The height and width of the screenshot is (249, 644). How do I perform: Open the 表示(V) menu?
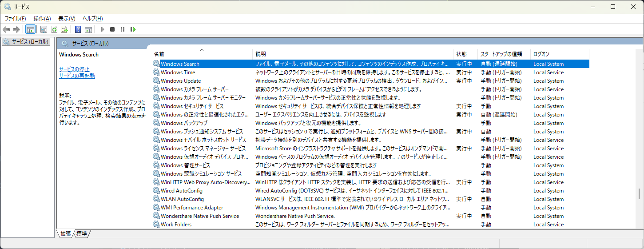(67, 19)
